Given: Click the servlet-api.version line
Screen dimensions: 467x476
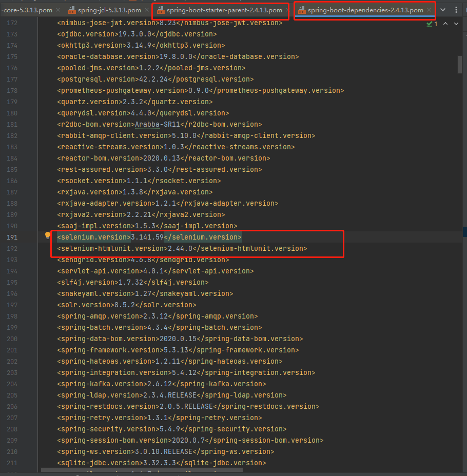Looking at the screenshot, I should point(155,271).
